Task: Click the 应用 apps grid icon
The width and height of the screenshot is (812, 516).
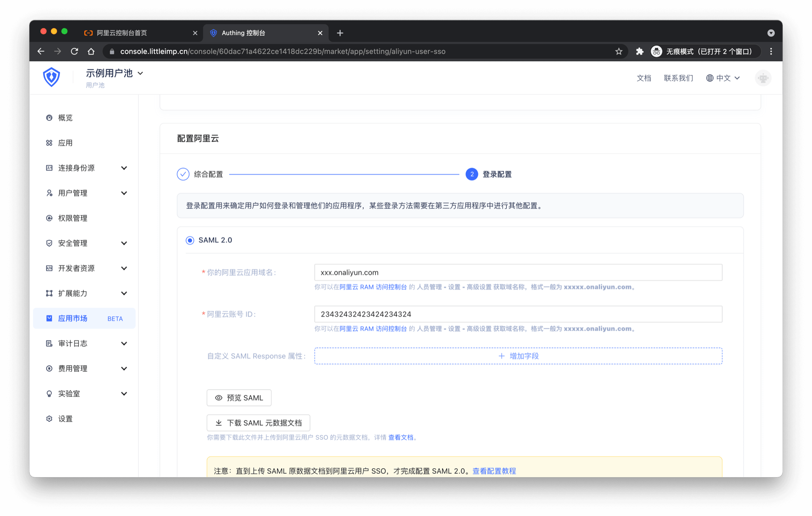Action: click(49, 143)
